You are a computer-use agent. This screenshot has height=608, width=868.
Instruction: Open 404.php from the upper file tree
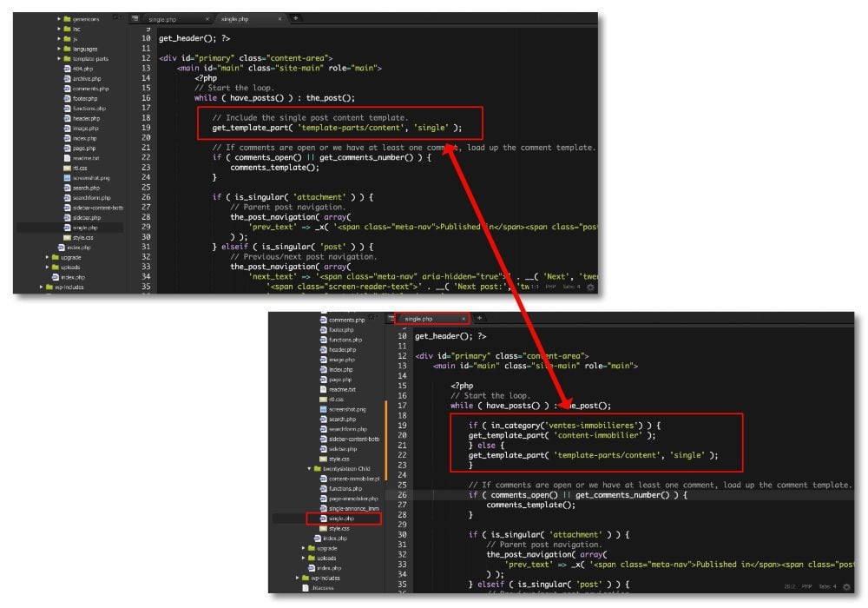pyautogui.click(x=82, y=68)
